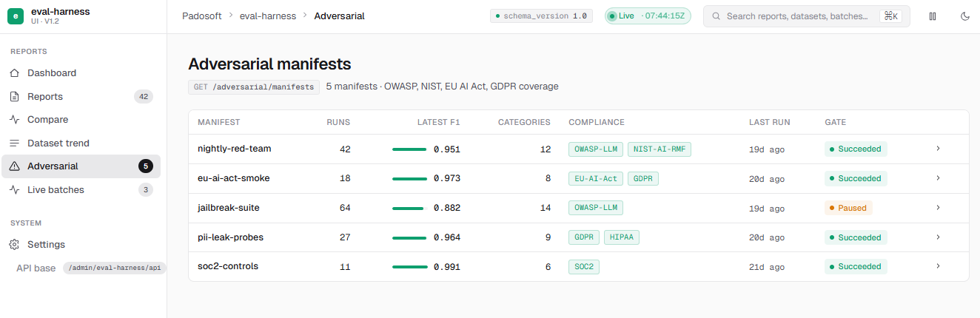
Task: Click the Paused gate status badge
Action: [x=848, y=208]
